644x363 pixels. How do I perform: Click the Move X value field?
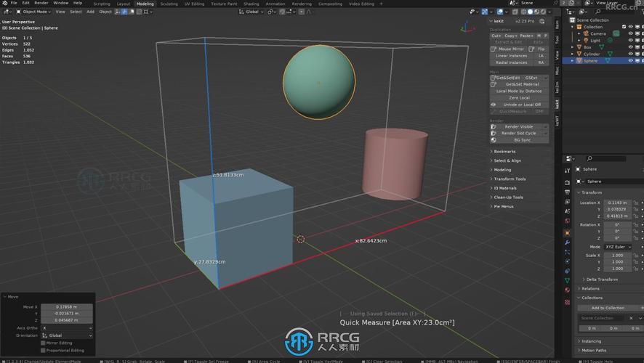[67, 307]
